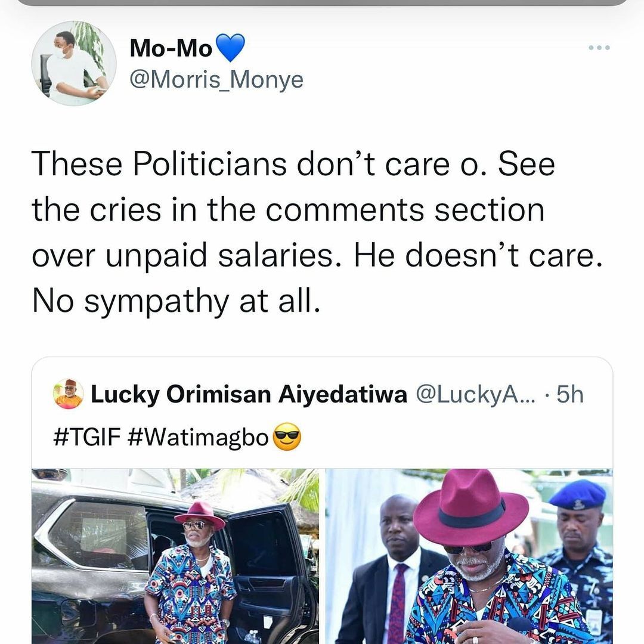Open left photo of man beside SUV
Viewport: 644px width, 644px height.
point(174,556)
